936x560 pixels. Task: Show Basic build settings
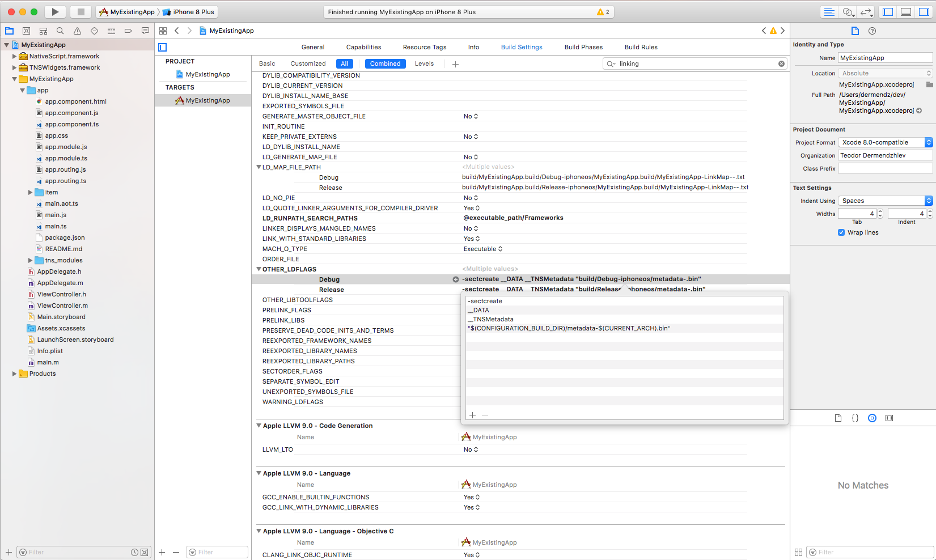(267, 63)
